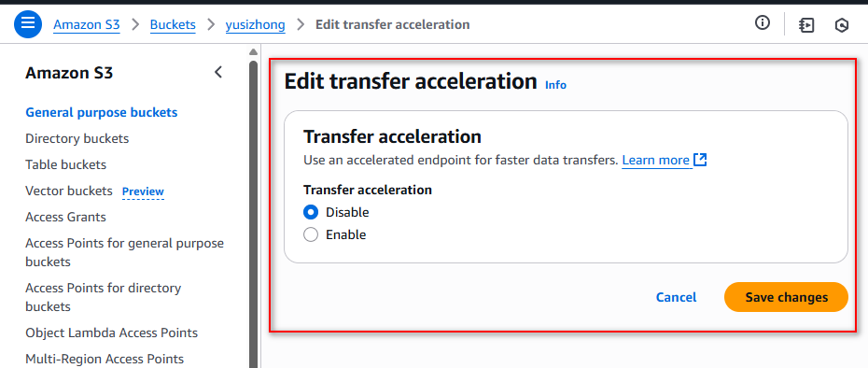
Task: Select Vector buckets sidebar item
Action: click(69, 191)
